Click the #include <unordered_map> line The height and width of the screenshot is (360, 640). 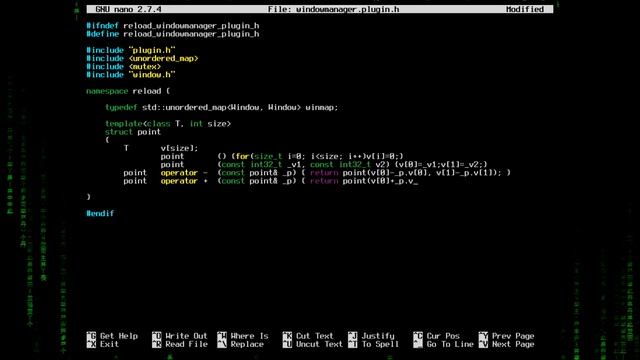tap(142, 58)
